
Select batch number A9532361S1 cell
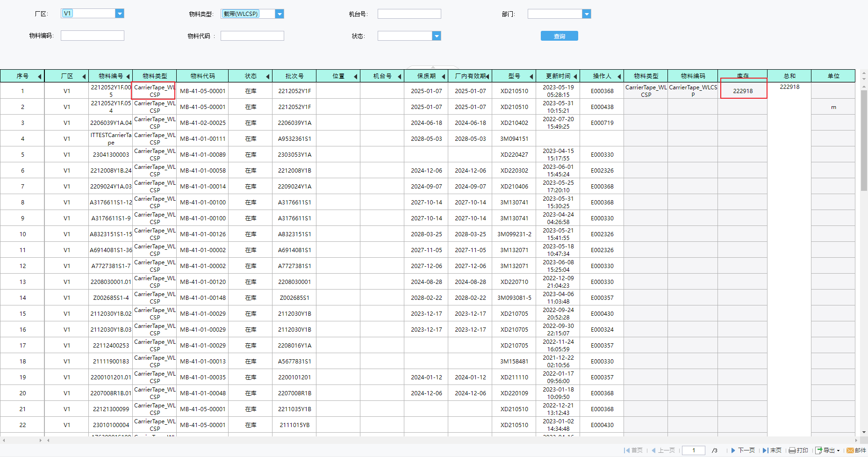pos(294,139)
